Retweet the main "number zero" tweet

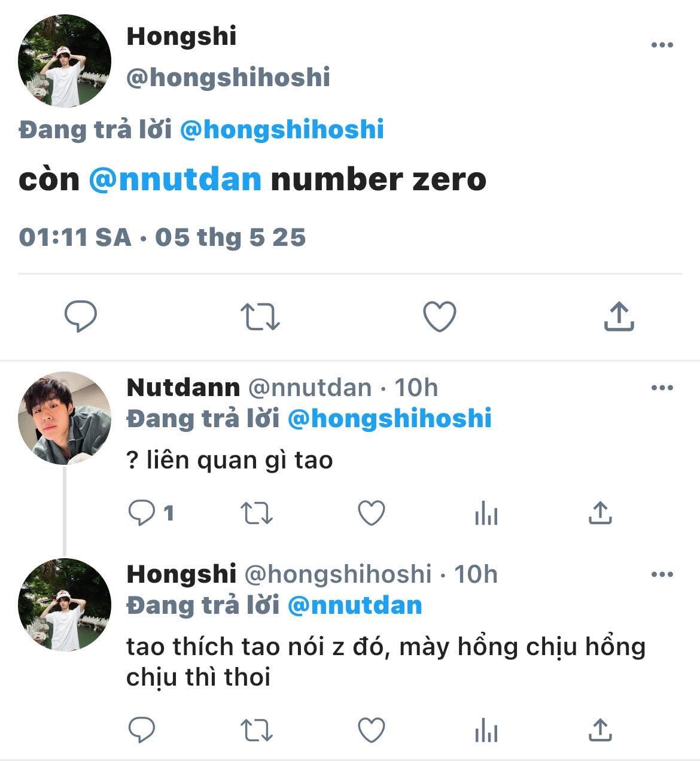[x=260, y=317]
